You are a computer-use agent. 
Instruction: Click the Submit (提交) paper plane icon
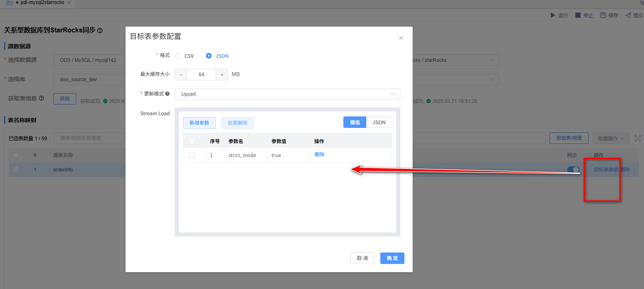(628, 15)
